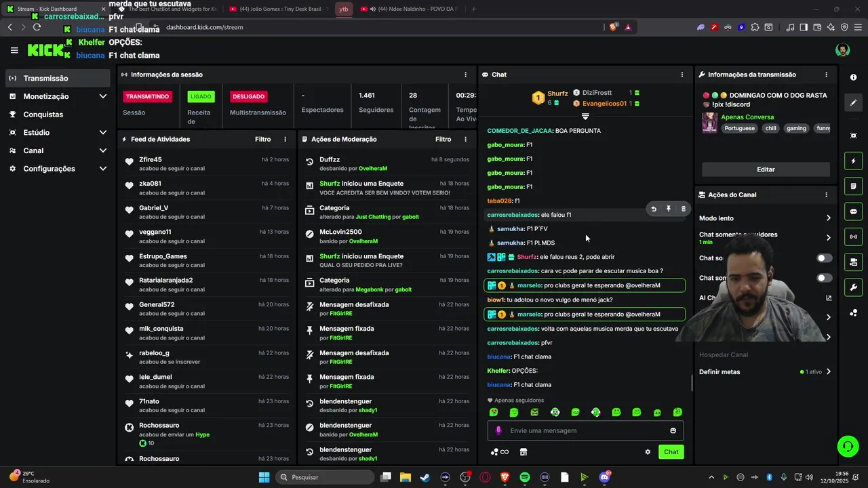This screenshot has height=488, width=868.
Task: Open the shop icon below message box
Action: (x=524, y=452)
